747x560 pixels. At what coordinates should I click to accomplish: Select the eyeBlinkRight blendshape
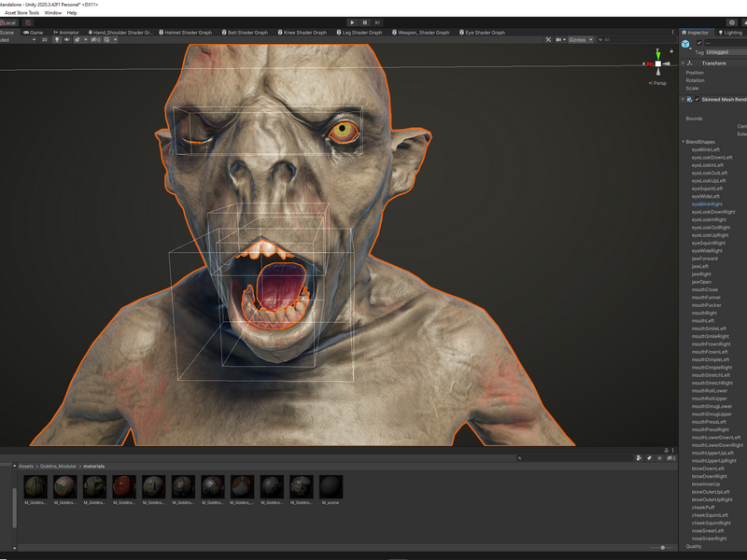tap(707, 204)
